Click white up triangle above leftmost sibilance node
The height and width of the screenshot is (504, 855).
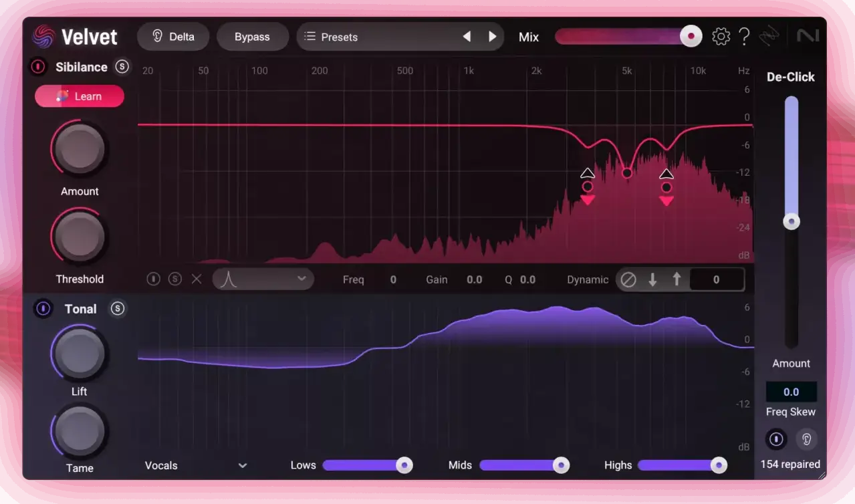(588, 173)
